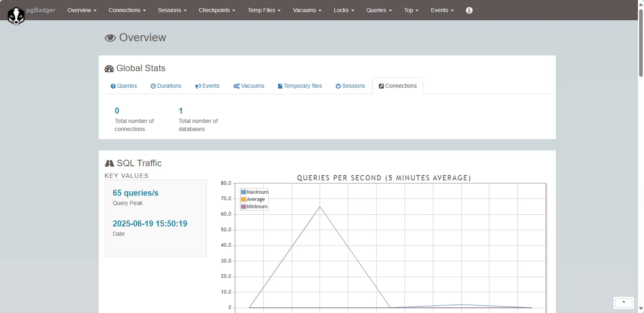Click the dashboard gauge icon beside Global Stats
Image resolution: width=644 pixels, height=313 pixels.
coord(109,69)
